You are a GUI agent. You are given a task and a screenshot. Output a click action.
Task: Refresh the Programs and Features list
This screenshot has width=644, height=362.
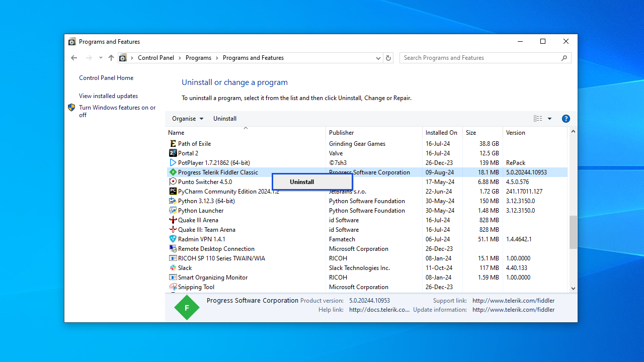[388, 58]
